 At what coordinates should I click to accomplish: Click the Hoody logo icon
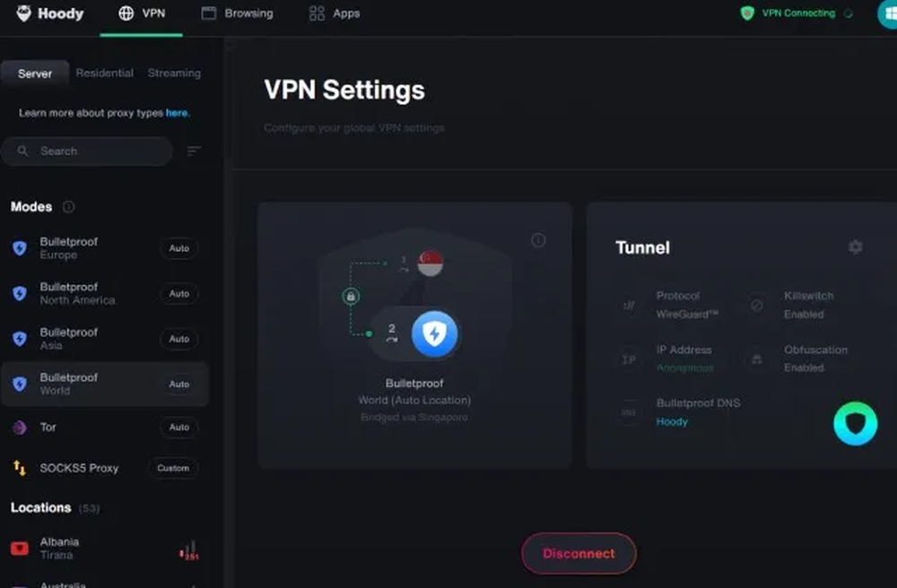point(23,13)
